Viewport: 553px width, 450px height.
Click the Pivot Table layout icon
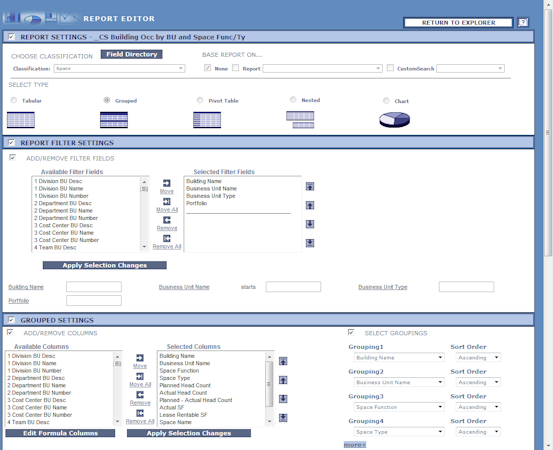point(207,120)
